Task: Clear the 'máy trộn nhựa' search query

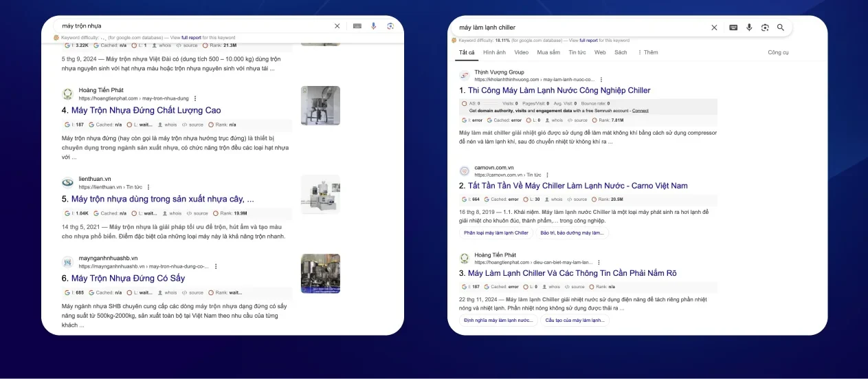Action: 337,26
